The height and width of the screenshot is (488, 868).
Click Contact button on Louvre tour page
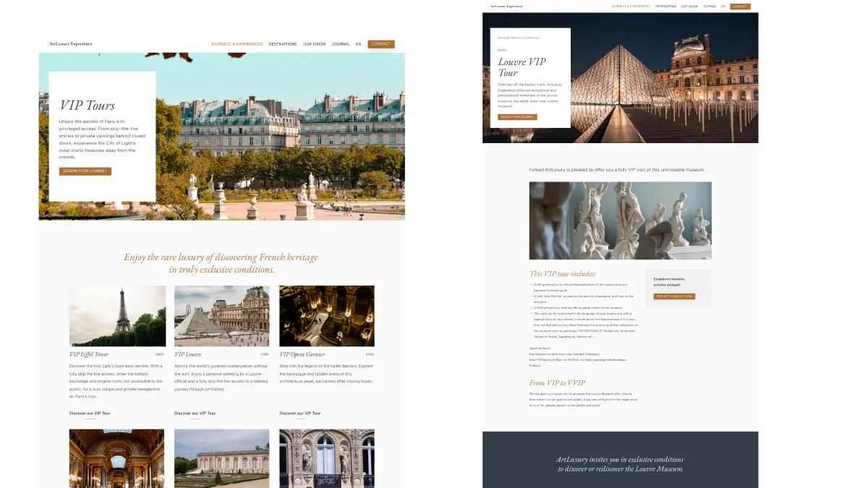pos(740,7)
